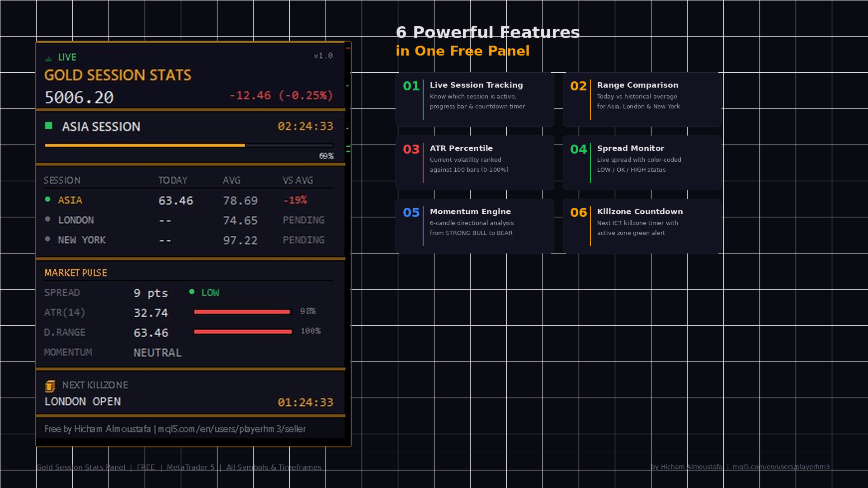
Task: Click the green LIVE signal icon
Action: tap(49, 58)
